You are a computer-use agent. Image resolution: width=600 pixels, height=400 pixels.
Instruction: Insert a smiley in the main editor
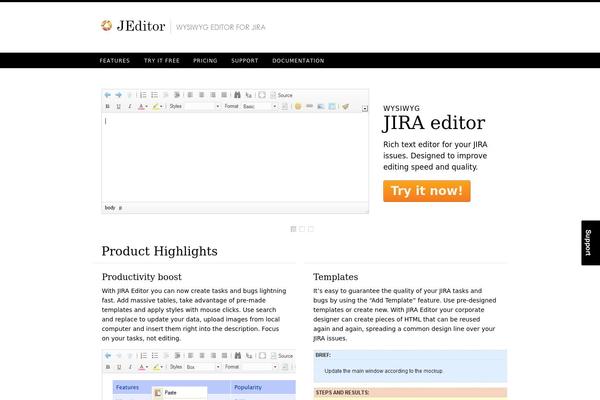tap(298, 106)
